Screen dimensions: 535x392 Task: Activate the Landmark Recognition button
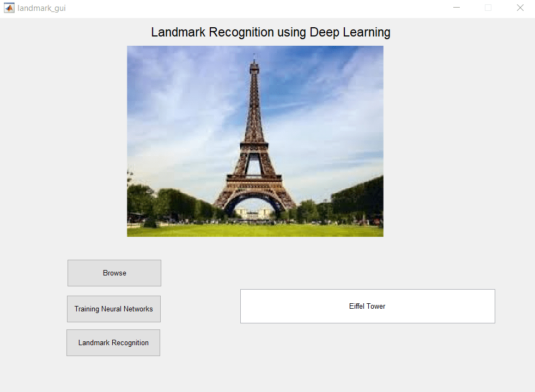pyautogui.click(x=113, y=342)
